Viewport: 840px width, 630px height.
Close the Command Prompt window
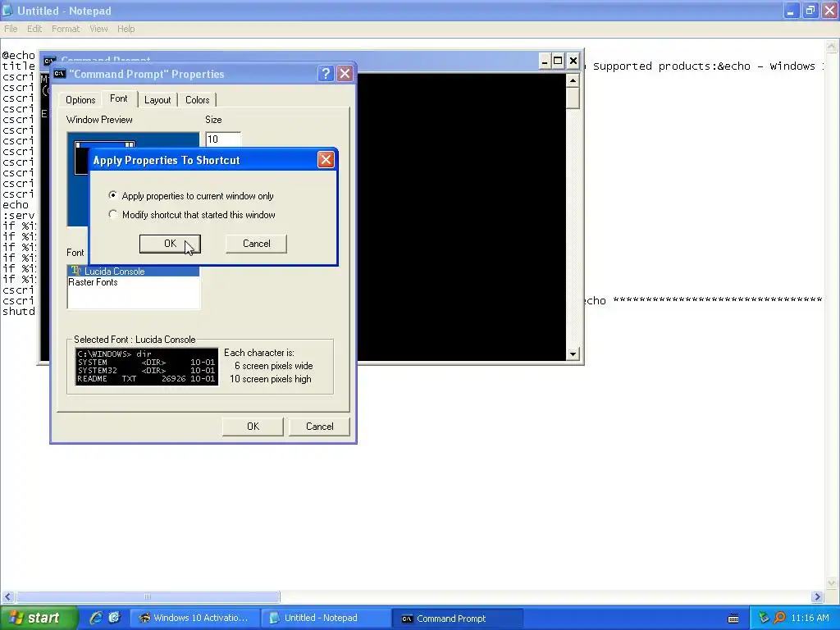click(x=573, y=61)
